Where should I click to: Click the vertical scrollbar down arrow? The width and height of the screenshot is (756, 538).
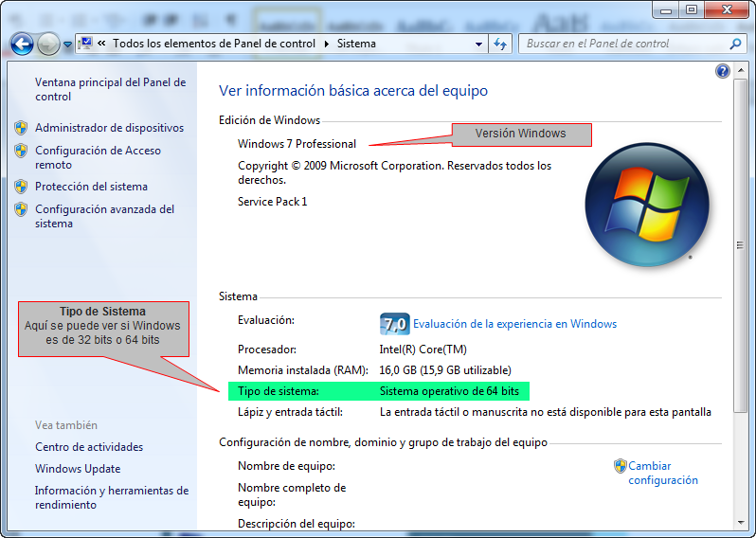[x=741, y=523]
